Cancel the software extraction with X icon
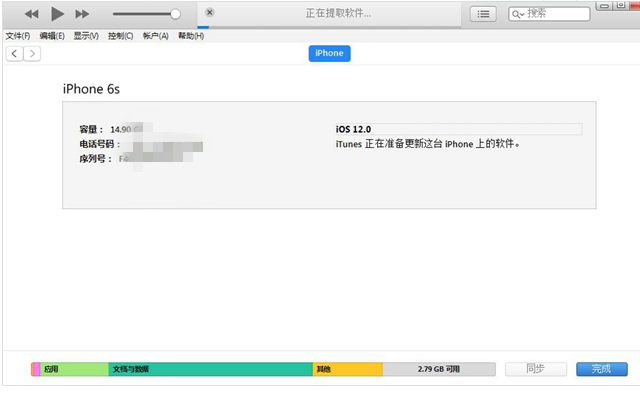The width and height of the screenshot is (640, 403). point(209,13)
